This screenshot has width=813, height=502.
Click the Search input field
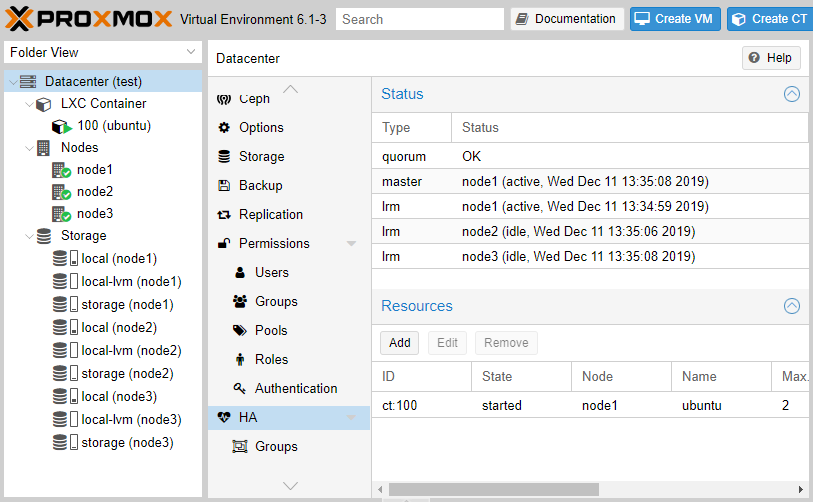tap(420, 19)
